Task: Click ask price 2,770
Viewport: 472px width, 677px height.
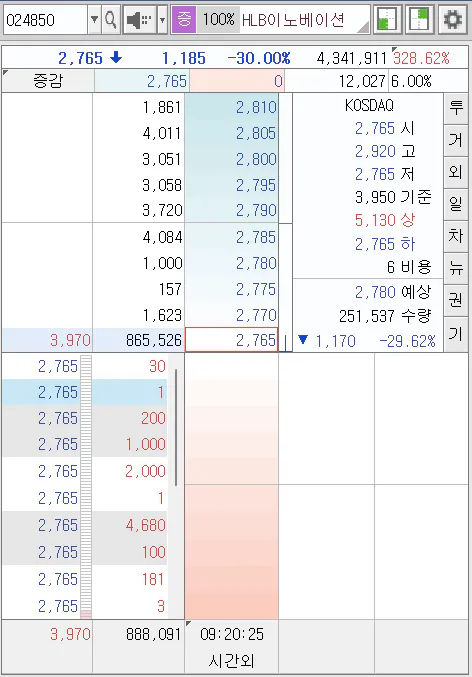Action: [232, 315]
